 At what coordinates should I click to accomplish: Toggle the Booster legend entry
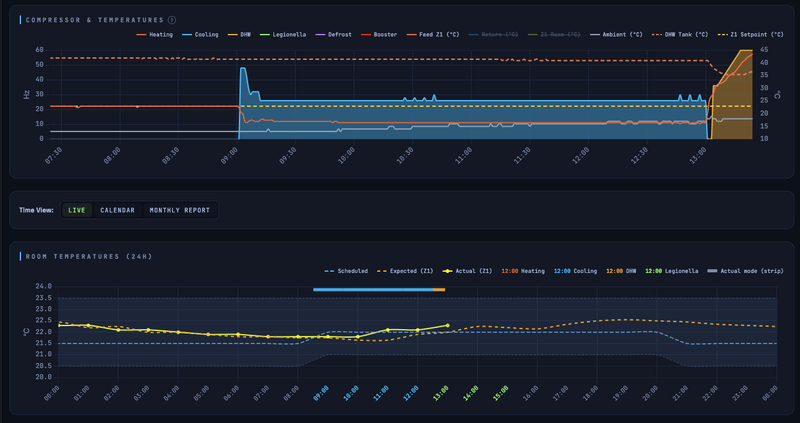[x=379, y=35]
